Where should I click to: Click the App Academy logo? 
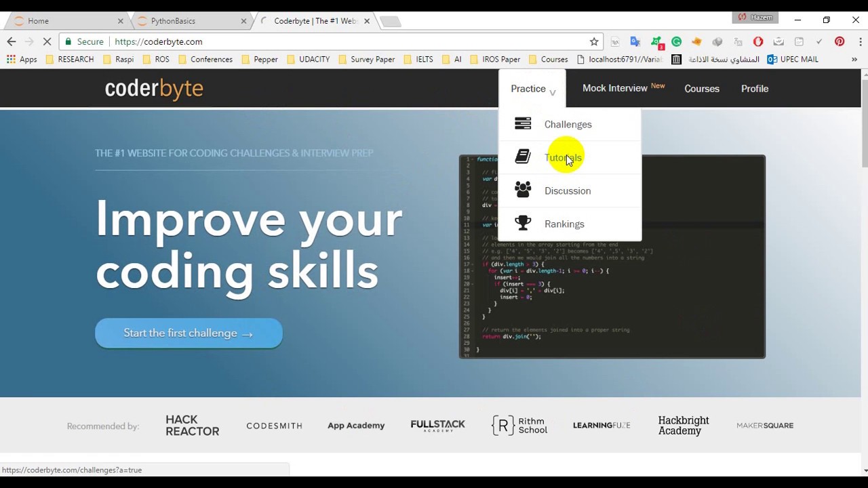pos(356,426)
